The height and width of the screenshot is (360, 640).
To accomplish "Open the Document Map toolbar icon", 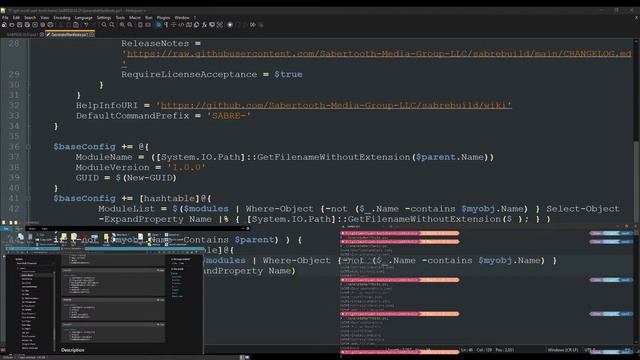I will [x=189, y=25].
